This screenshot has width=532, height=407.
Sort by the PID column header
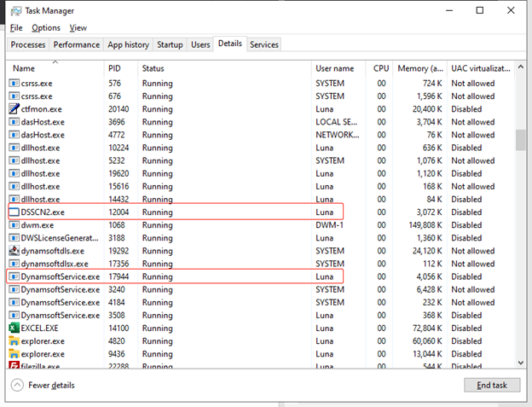(115, 68)
